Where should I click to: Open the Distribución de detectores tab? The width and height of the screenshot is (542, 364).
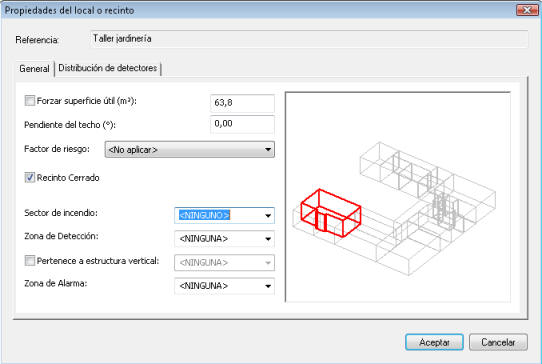pyautogui.click(x=108, y=68)
